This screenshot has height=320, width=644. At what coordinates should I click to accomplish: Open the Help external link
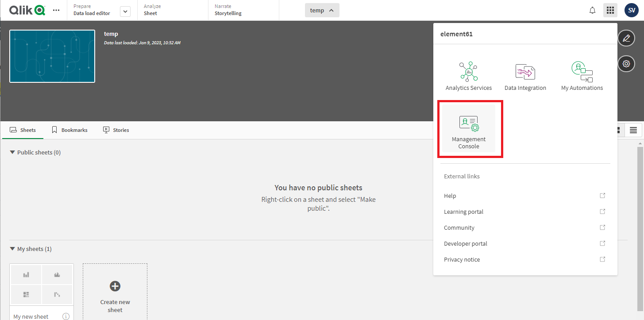pos(450,196)
